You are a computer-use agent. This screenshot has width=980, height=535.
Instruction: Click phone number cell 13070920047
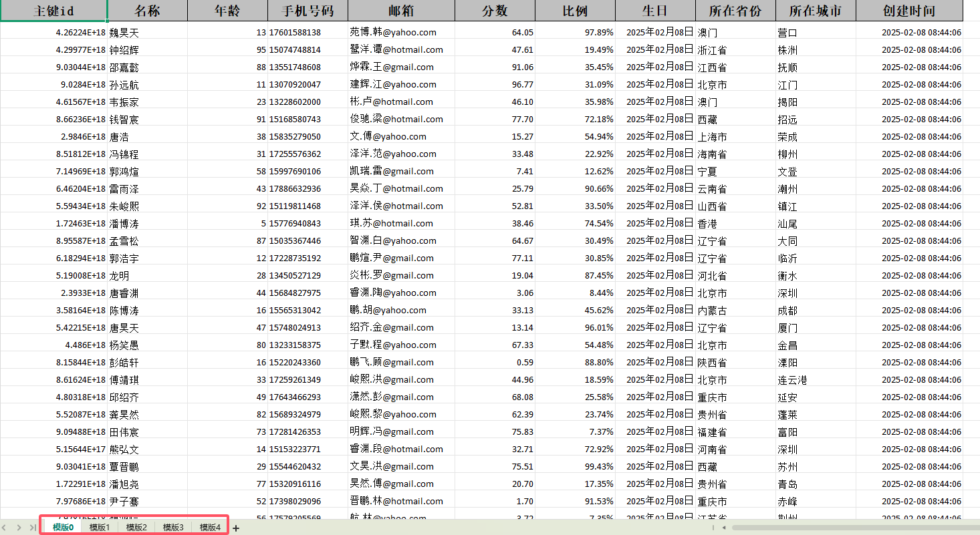pyautogui.click(x=295, y=84)
